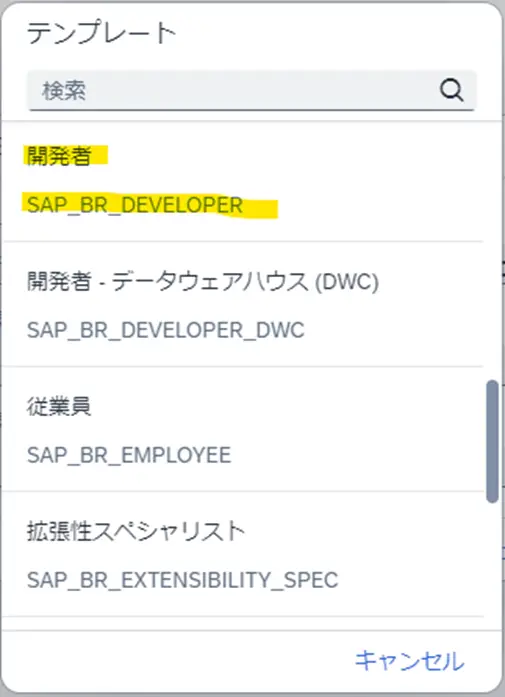Click scrollbar track below the thumb
Image resolution: width=505 pixels, height=697 pixels.
pos(492,567)
